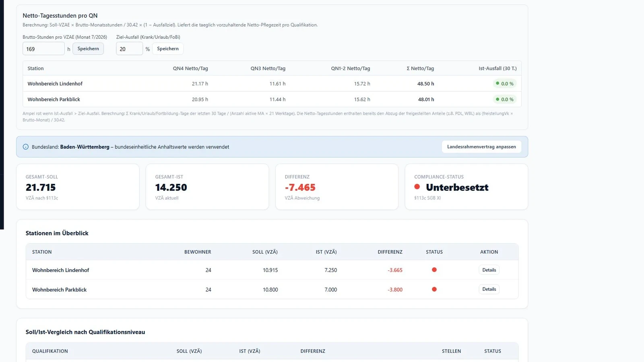The image size is (644, 362).
Task: Click red status dot for Wohnbereich Lindenhof
Action: tap(434, 270)
